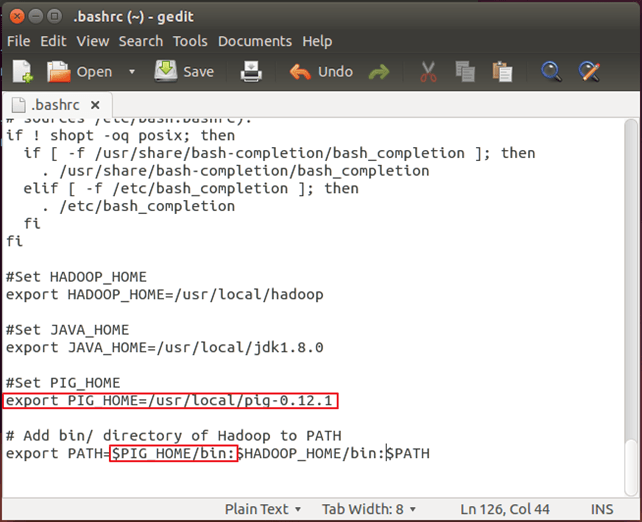Expand the recent files arrow beside Open
Viewport: 642px width, 522px height.
[132, 72]
